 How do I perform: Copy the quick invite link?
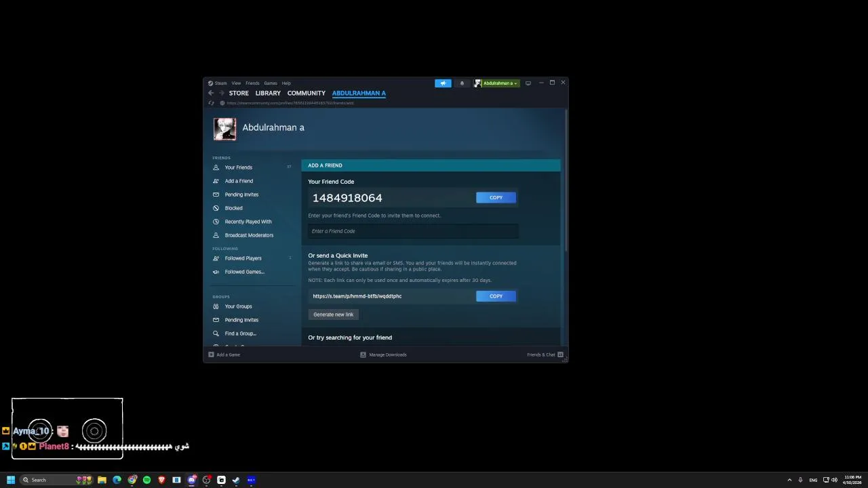(x=496, y=296)
